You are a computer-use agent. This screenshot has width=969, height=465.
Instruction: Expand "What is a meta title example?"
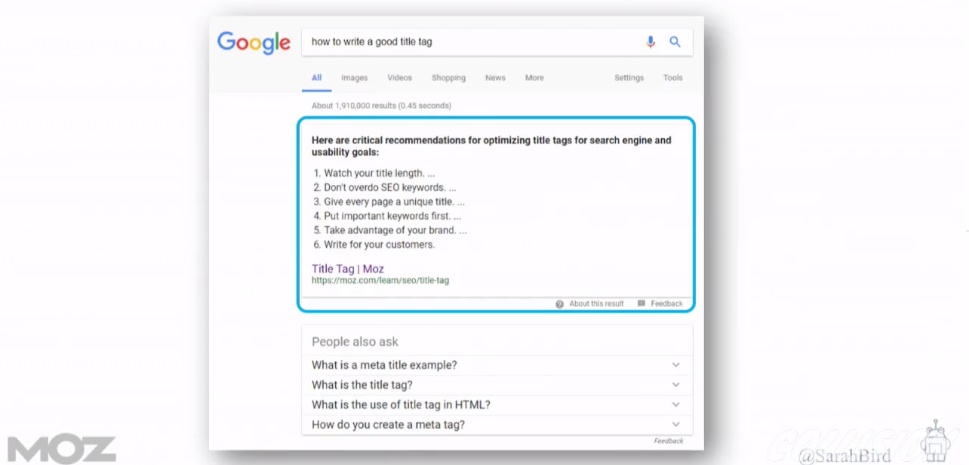497,365
